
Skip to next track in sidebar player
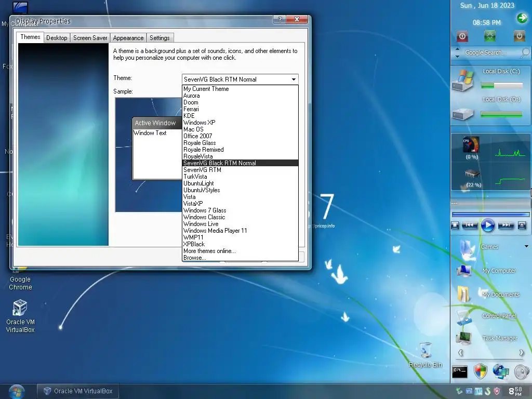(506, 225)
